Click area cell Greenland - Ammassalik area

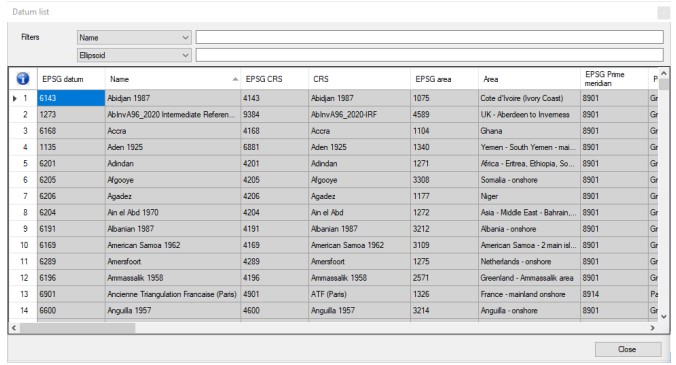coord(529,278)
